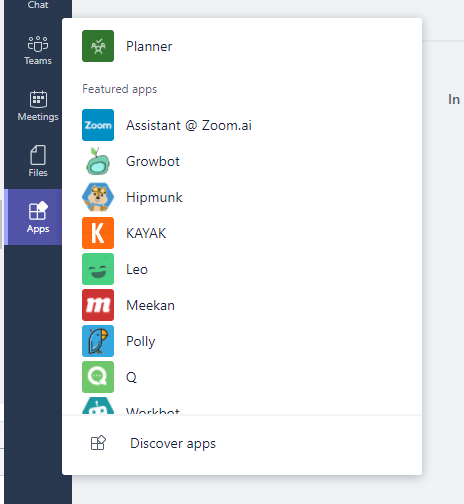Open the Planner app label
464x504 pixels.
149,46
